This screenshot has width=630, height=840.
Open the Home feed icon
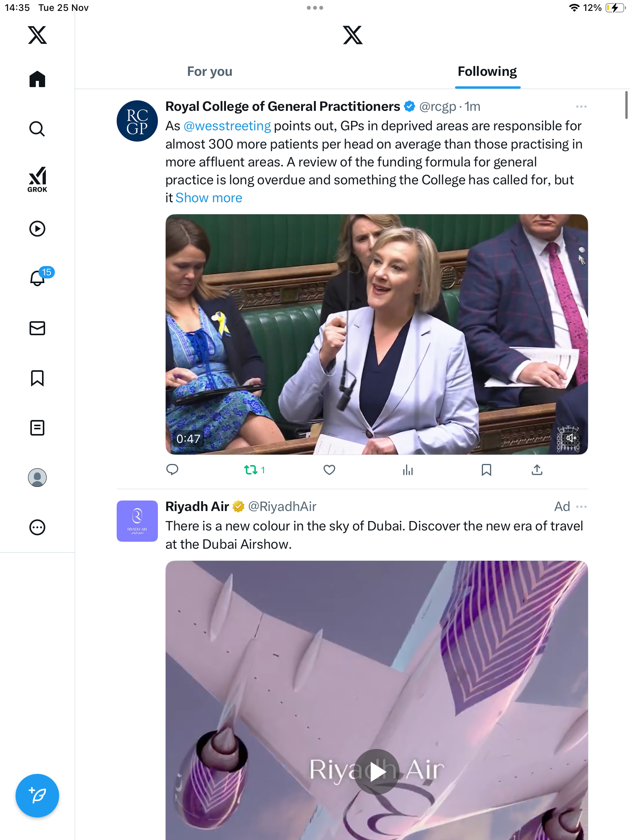coord(37,79)
